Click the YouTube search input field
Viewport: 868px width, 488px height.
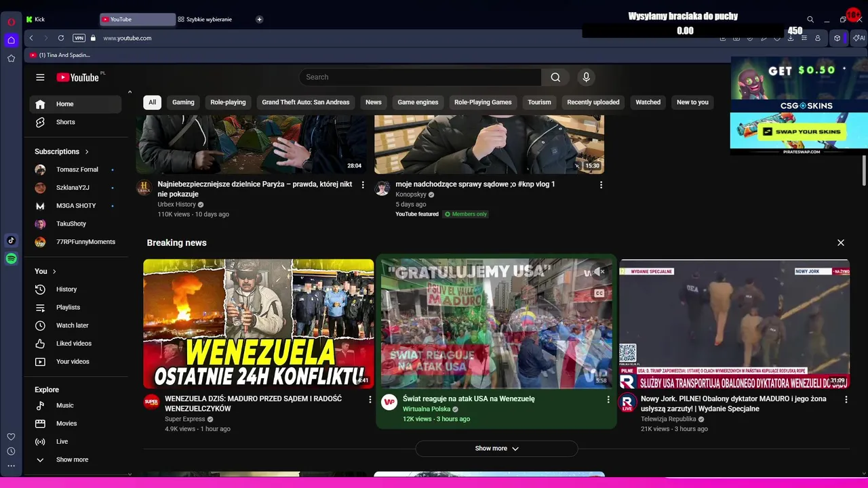pyautogui.click(x=420, y=77)
